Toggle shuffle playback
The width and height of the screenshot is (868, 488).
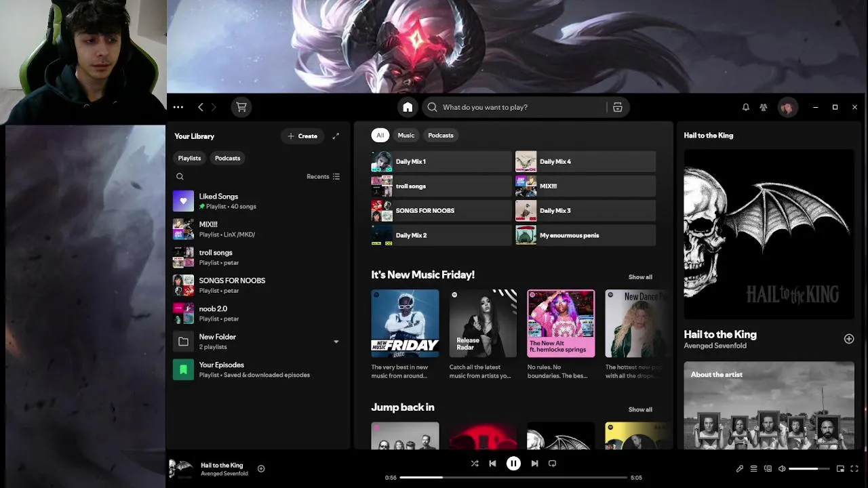[474, 464]
